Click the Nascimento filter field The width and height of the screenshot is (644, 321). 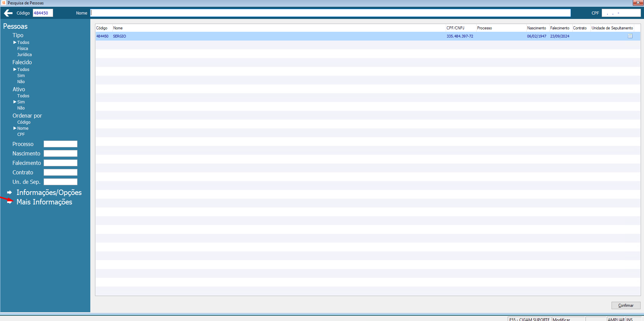point(61,153)
